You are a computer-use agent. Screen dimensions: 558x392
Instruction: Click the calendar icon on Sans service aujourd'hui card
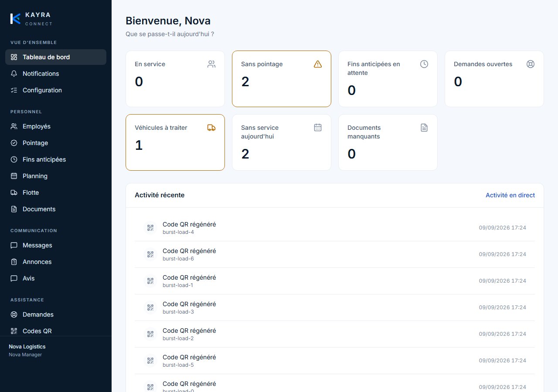[x=318, y=128]
